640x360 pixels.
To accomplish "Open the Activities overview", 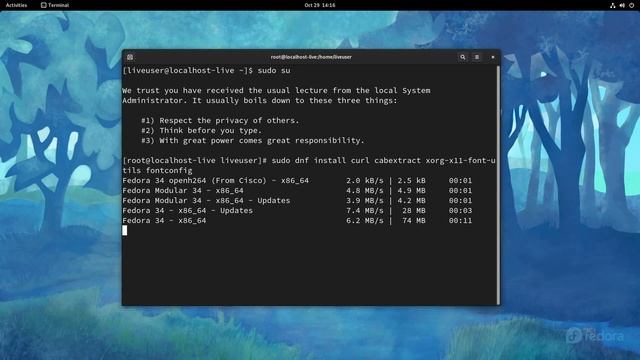I will (x=16, y=5).
